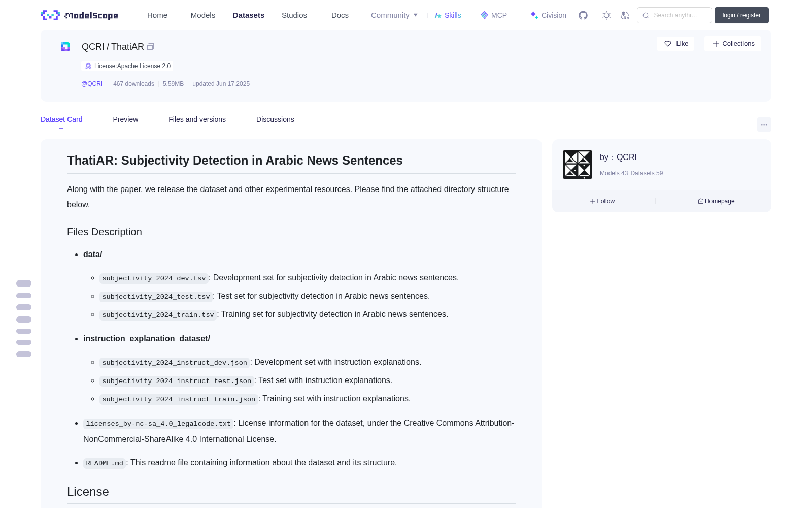
Task: Switch to the Preview tab
Action: (x=125, y=119)
